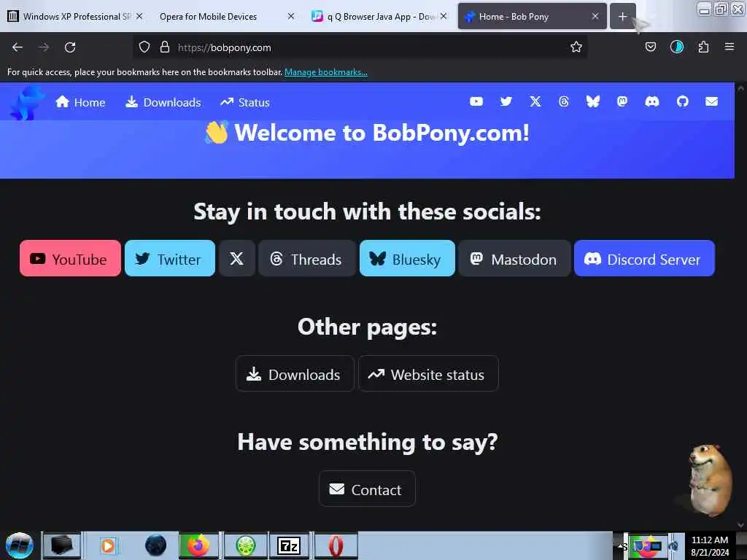Click the Discord Server button
Image resolution: width=747 pixels, height=560 pixels.
[644, 259]
